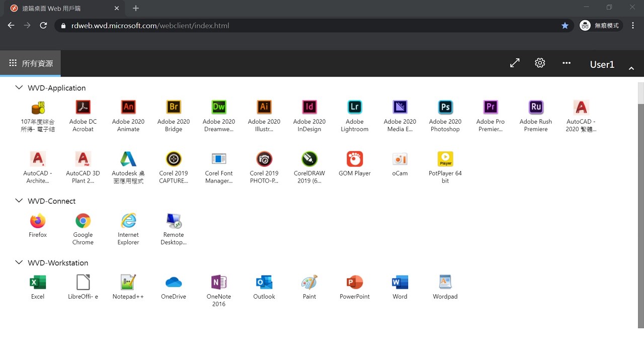The width and height of the screenshot is (644, 362).
Task: Launch Adobe 2020 Dreamweaver
Action: [219, 116]
